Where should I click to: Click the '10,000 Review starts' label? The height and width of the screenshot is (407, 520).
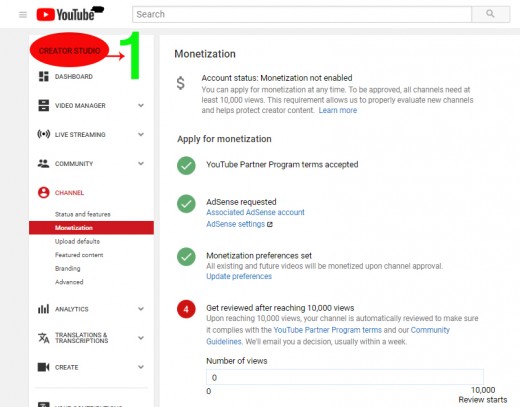pos(483,395)
